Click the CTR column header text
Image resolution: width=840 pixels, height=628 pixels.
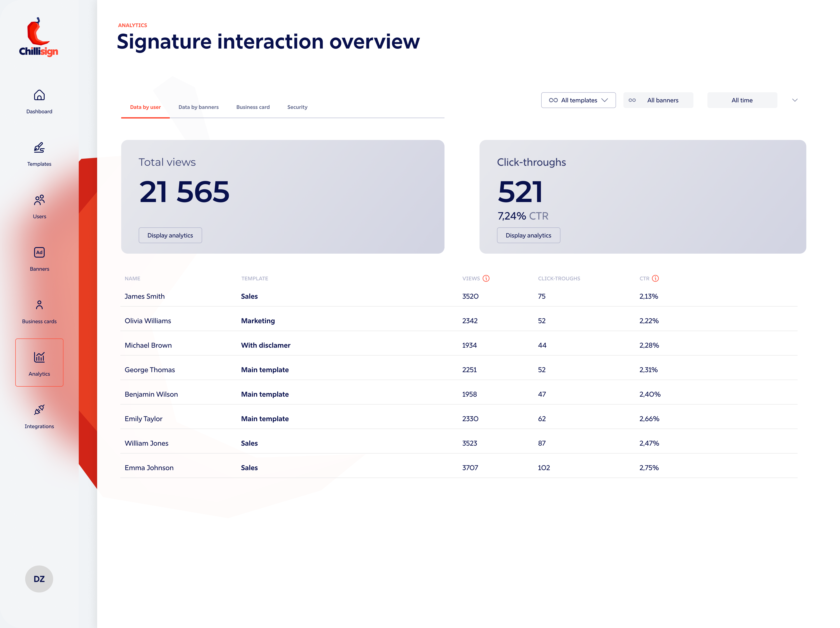click(x=644, y=278)
